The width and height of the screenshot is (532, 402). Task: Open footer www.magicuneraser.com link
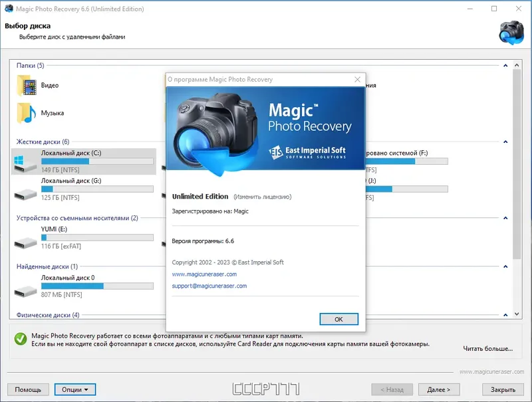(x=491, y=372)
